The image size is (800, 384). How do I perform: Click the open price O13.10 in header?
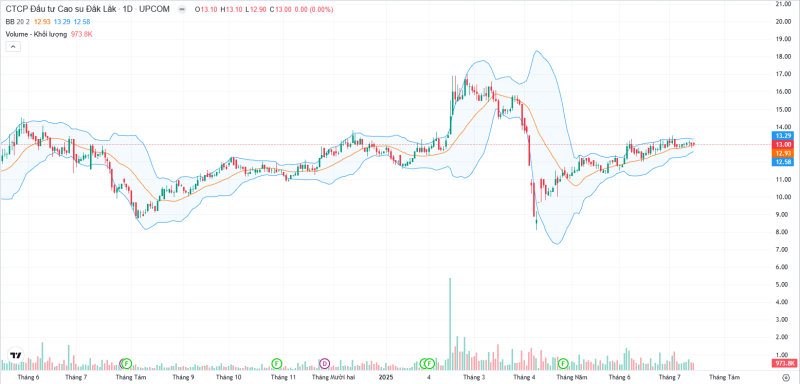click(x=206, y=10)
